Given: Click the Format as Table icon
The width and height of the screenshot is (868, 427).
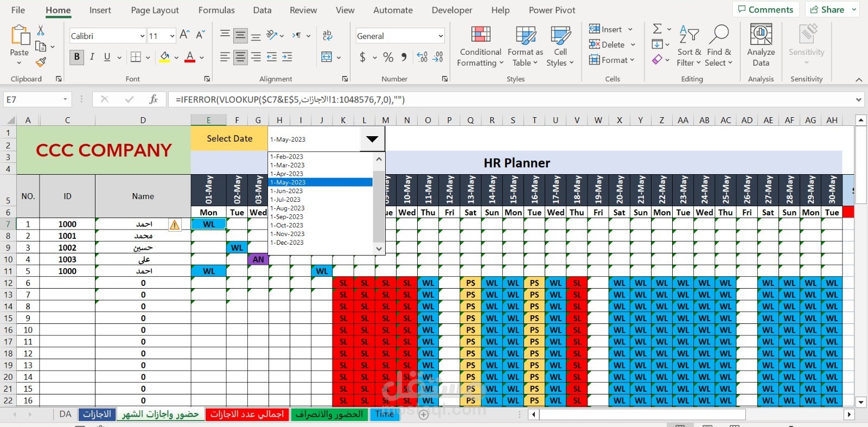Looking at the screenshot, I should pos(525,35).
